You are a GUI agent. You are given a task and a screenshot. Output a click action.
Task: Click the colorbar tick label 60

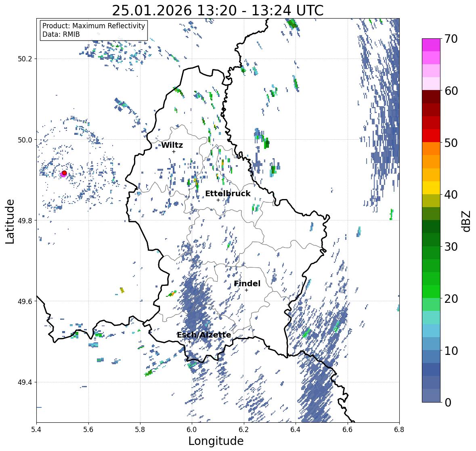click(x=451, y=91)
